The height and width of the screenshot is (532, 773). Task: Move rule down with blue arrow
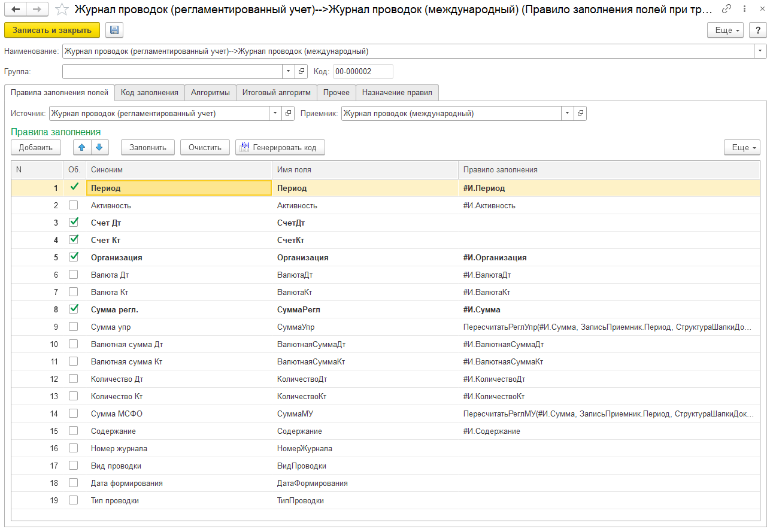pos(99,147)
